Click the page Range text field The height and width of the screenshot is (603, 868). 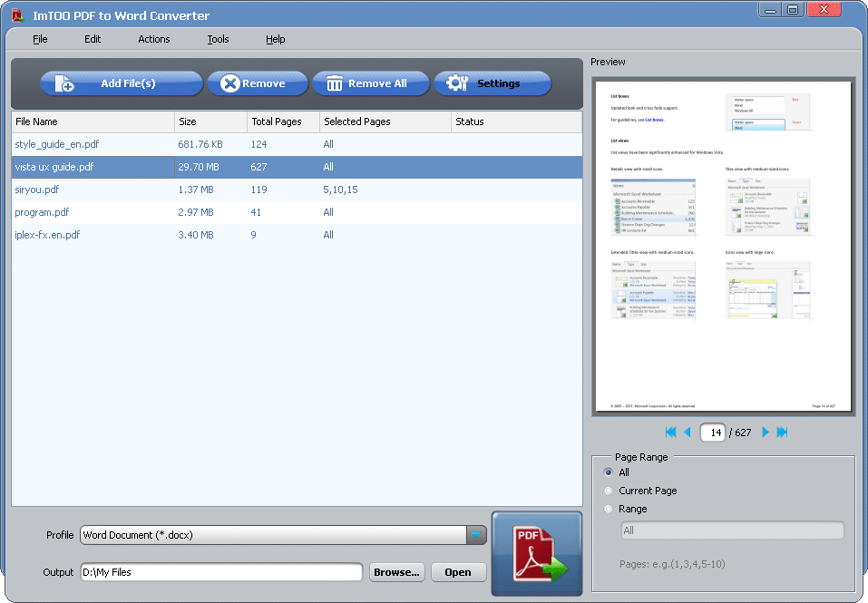(732, 530)
